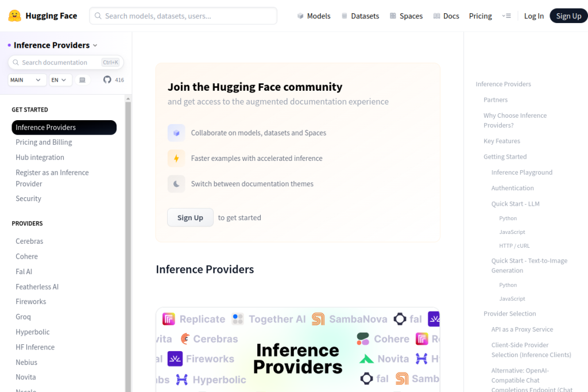The image size is (588, 392).
Task: Go to Datasets in the top navigation
Action: pyautogui.click(x=361, y=16)
